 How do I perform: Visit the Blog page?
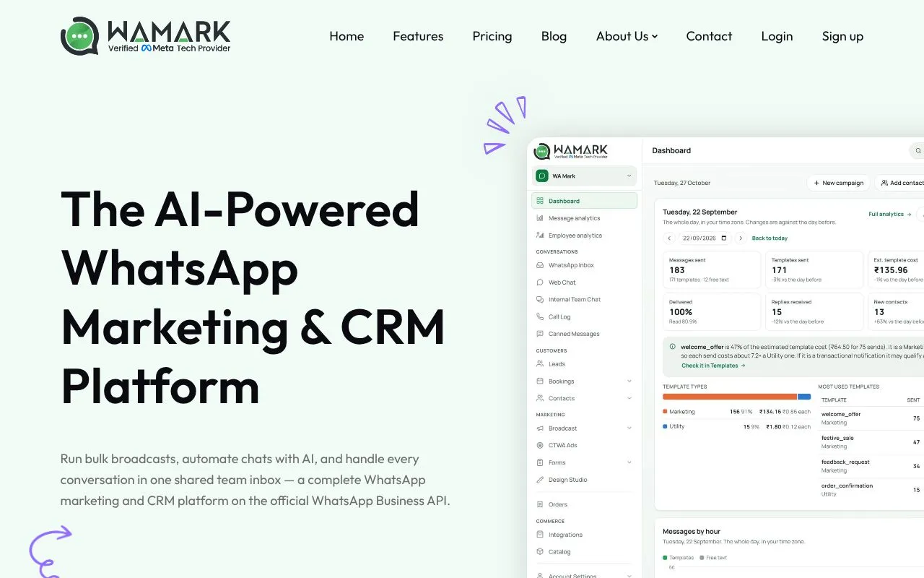click(554, 36)
